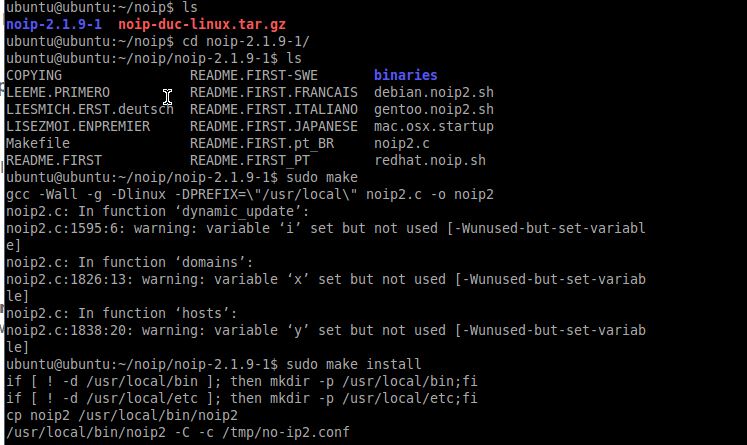Click README.FIRST-SWE file name
Screen dimensions: 747x445
click(254, 75)
